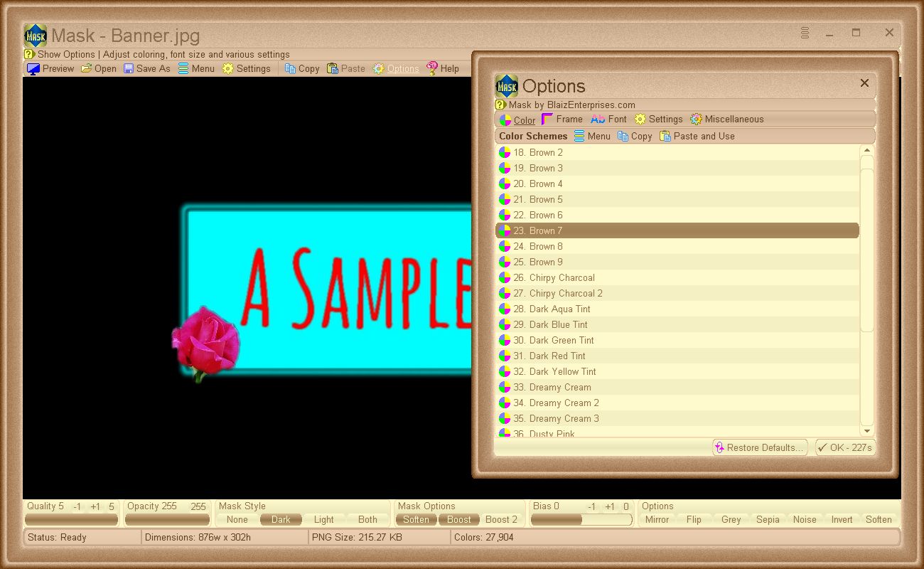The height and width of the screenshot is (569, 924).
Task: Click the yellow question mark hint icon
Action: (x=29, y=54)
